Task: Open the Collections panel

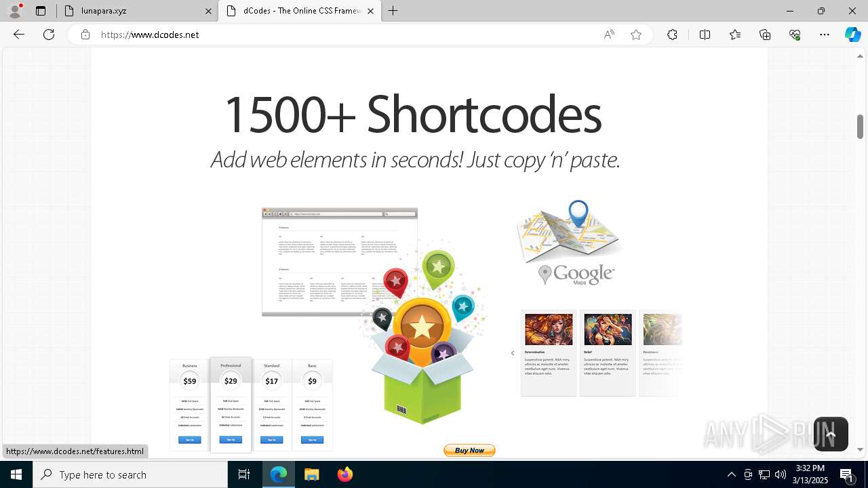Action: (765, 35)
